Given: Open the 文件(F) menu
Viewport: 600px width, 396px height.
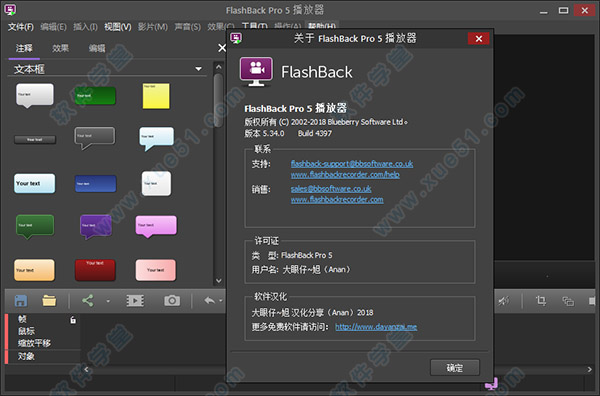Looking at the screenshot, I should click(21, 27).
